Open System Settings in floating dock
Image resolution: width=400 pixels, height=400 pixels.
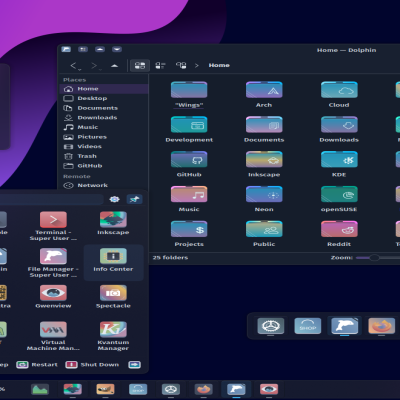tap(271, 326)
